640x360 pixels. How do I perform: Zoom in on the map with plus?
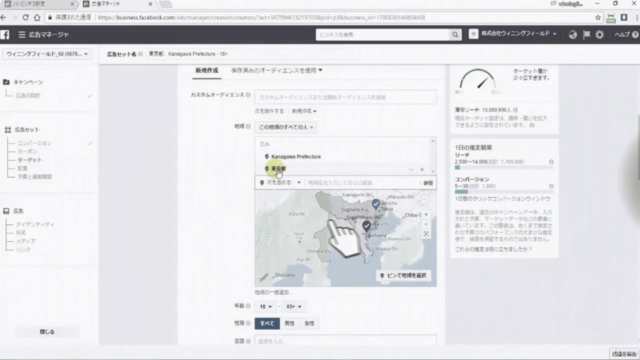(426, 215)
